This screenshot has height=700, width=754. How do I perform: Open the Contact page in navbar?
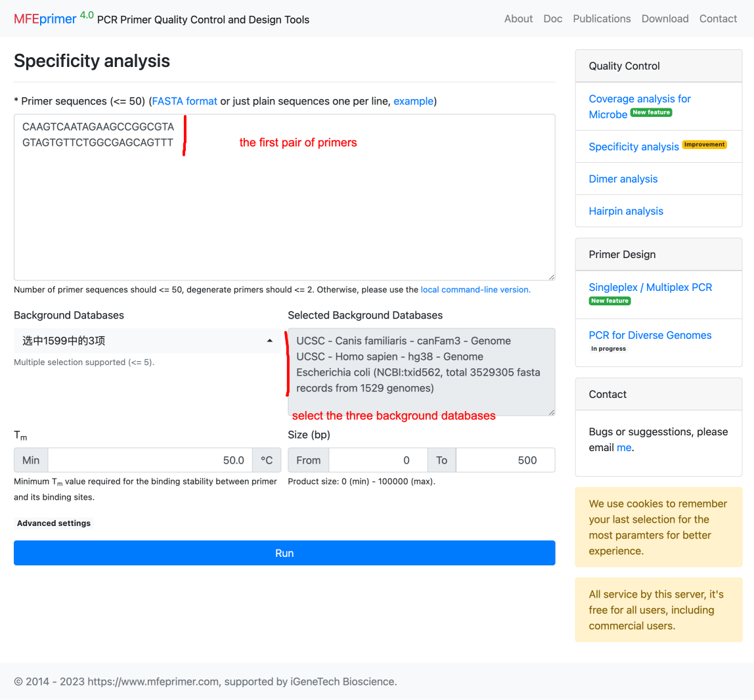pos(718,19)
